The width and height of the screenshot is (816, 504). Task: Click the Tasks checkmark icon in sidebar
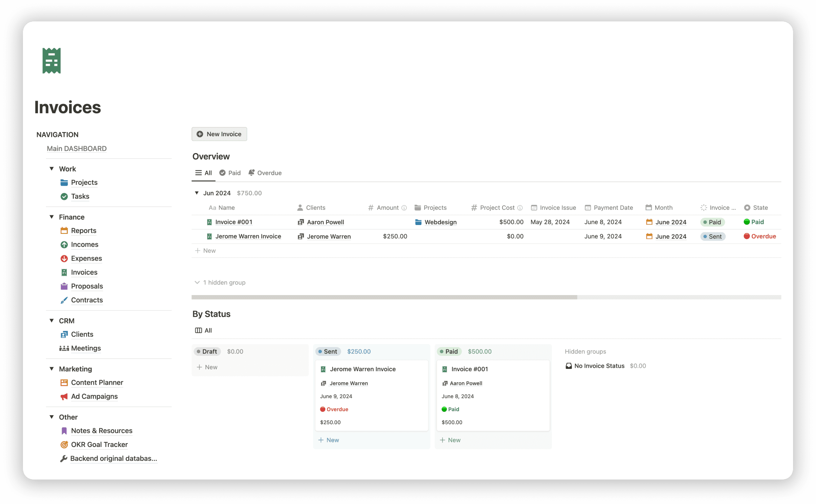pos(64,196)
